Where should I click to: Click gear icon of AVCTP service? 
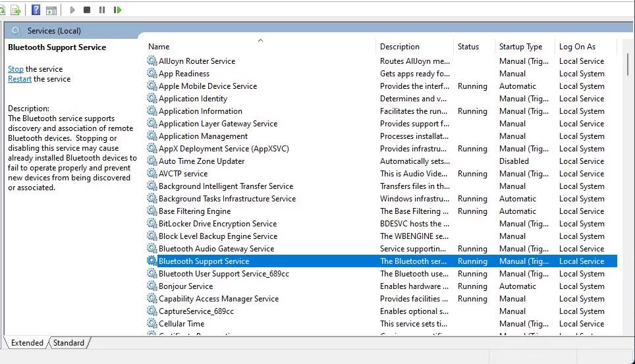coord(152,173)
